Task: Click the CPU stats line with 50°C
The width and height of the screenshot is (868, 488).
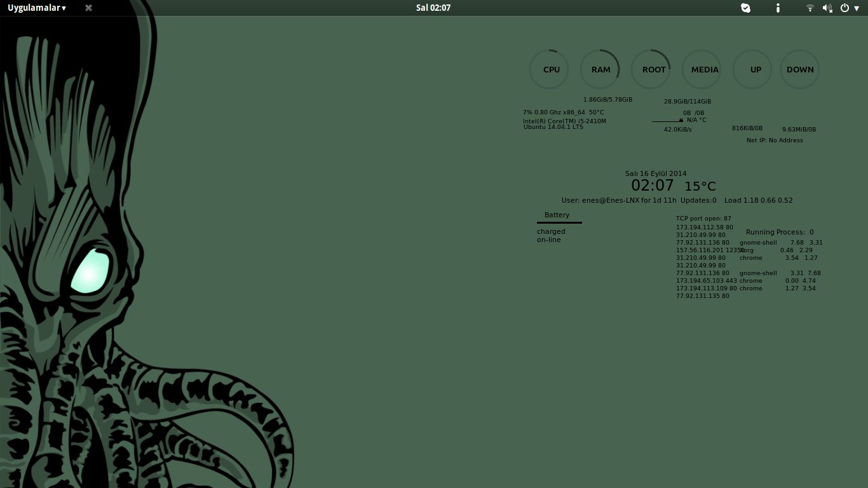Action: tap(564, 112)
